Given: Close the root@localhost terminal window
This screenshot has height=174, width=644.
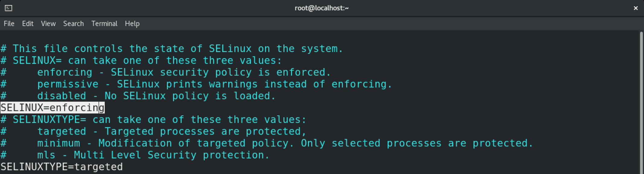Looking at the screenshot, I should click(x=636, y=8).
